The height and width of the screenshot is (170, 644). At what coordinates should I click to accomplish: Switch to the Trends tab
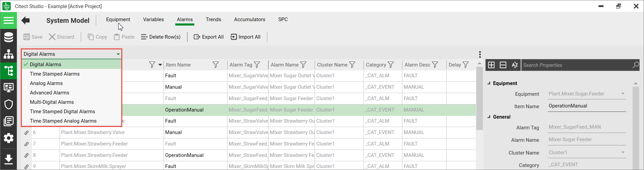click(213, 19)
